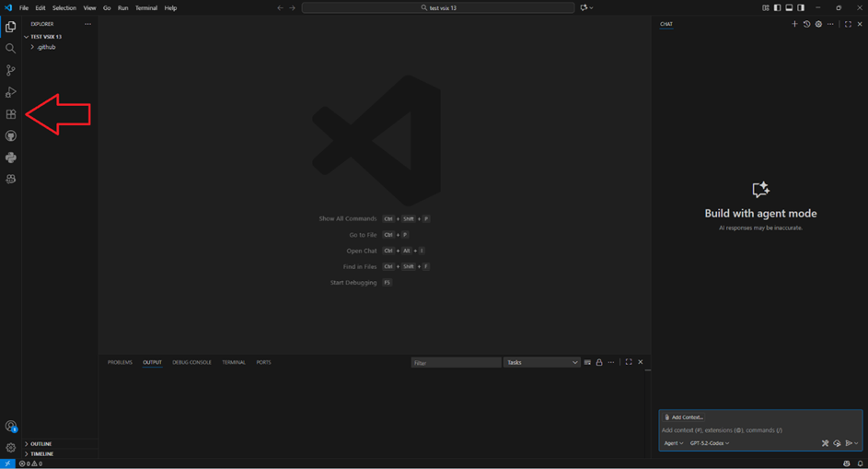Open notifications bell in status bar
Image resolution: width=868 pixels, height=469 pixels.
(860, 463)
